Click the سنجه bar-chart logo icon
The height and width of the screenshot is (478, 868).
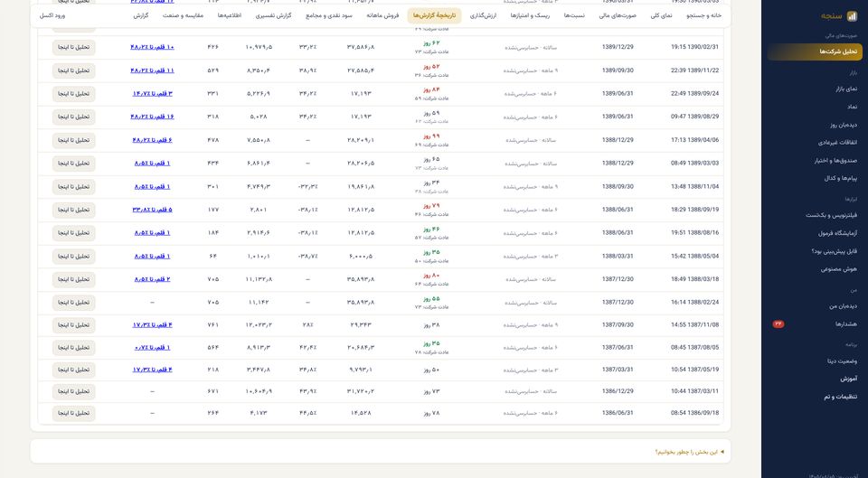852,16
